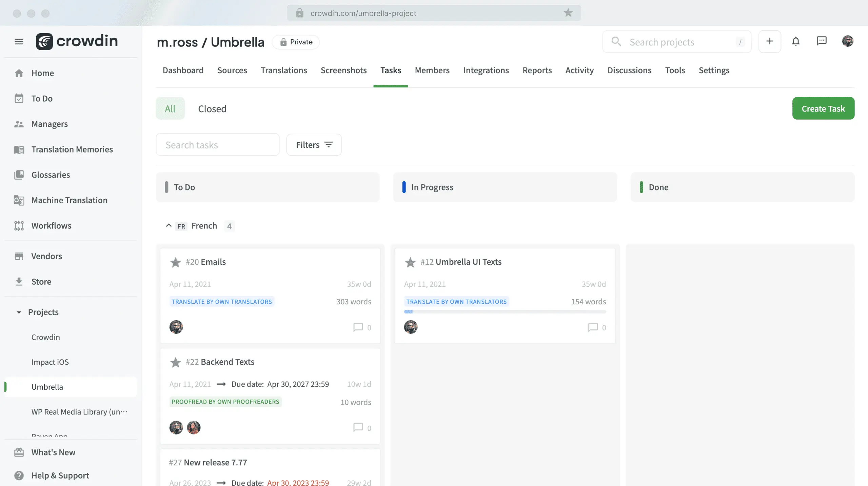Open the Impact iOS project
The width and height of the screenshot is (868, 486).
(x=50, y=362)
